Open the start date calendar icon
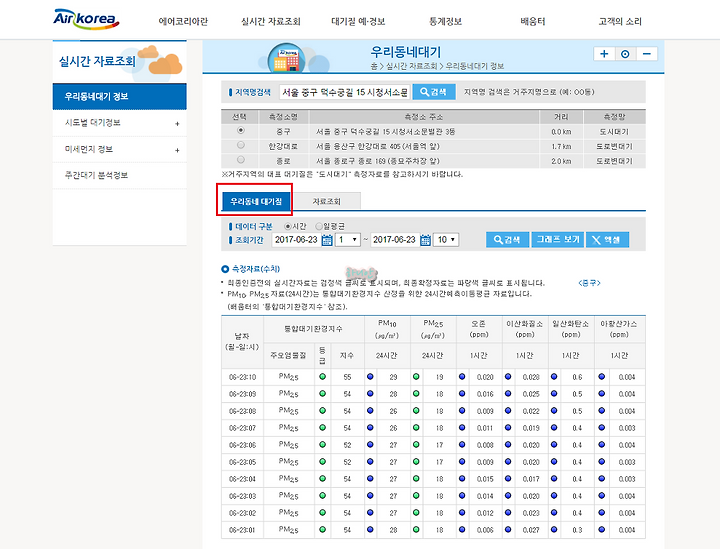The height and width of the screenshot is (549, 720). click(x=327, y=240)
